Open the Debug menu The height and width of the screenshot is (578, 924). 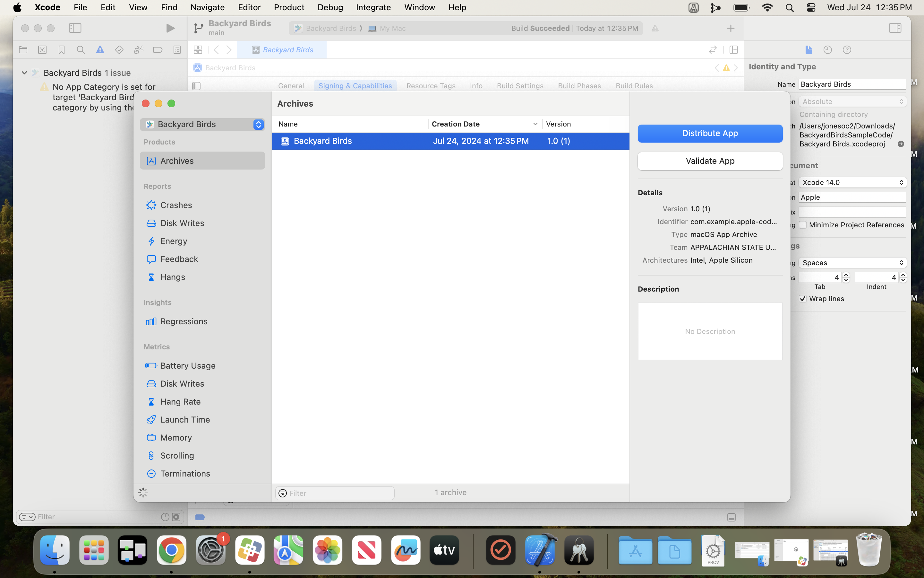pos(330,7)
